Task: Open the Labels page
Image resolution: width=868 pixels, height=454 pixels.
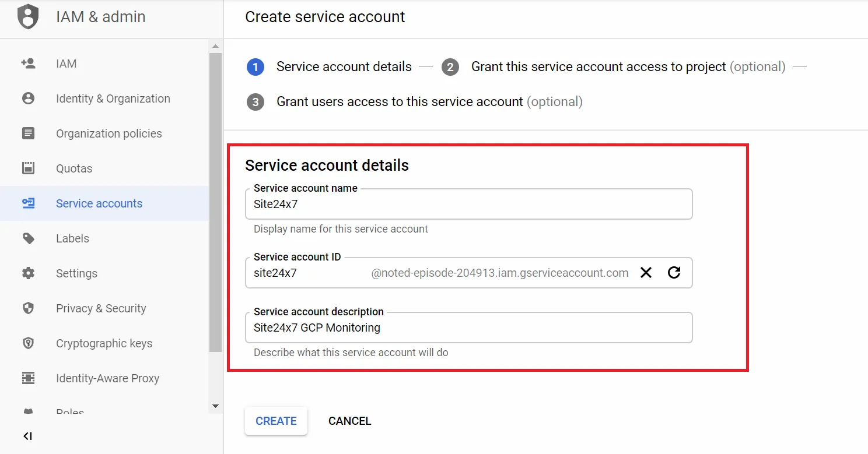Action: click(x=104, y=238)
